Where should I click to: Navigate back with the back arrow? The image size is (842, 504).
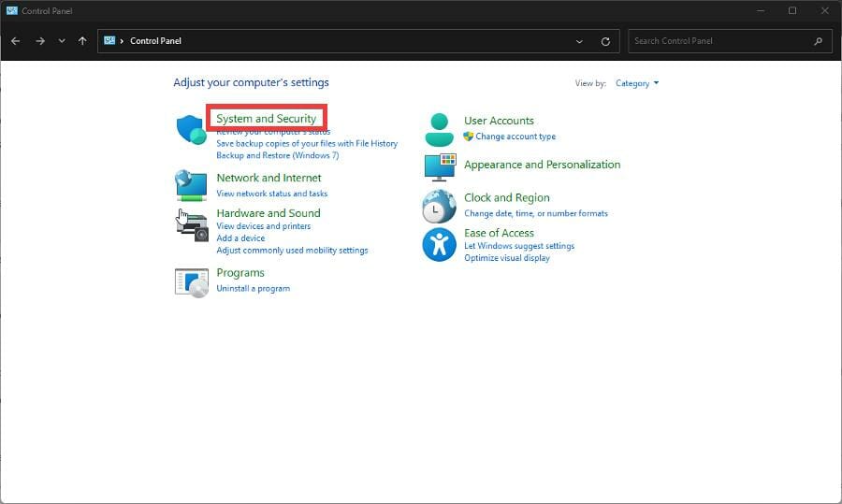click(16, 41)
